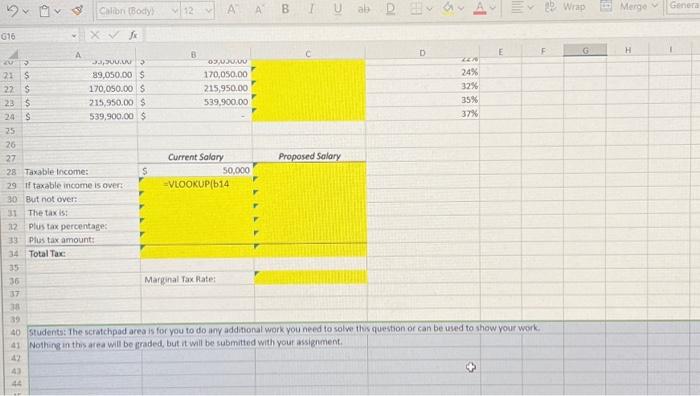Click cell containing =VLOOKUP(b14
This screenshot has width=700, height=396.
point(196,184)
